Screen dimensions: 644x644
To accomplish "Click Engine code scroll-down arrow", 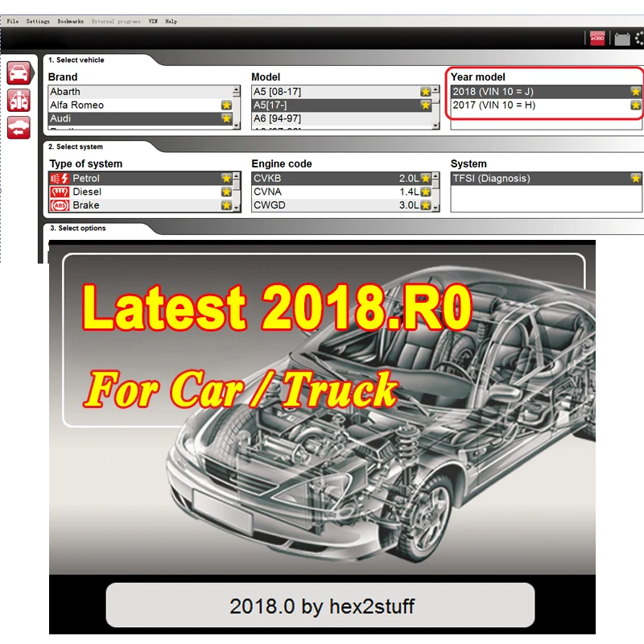I will (x=436, y=208).
